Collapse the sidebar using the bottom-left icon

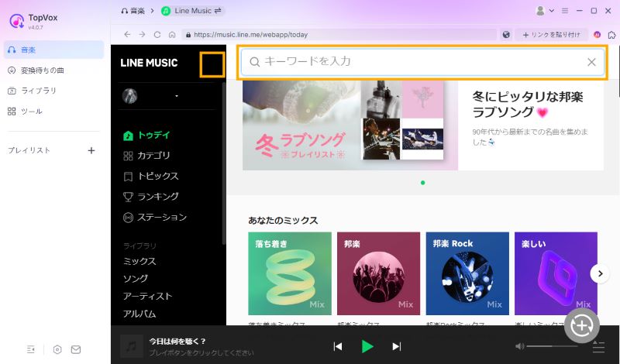[31, 349]
